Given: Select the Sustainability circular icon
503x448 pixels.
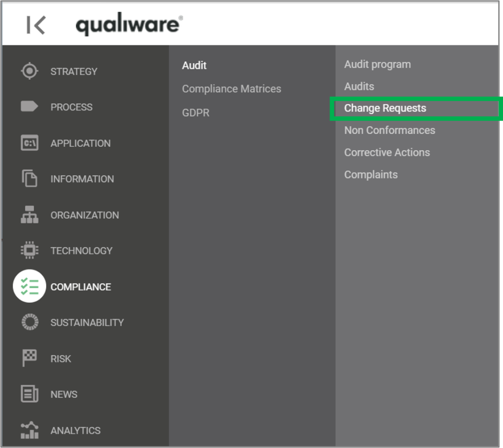Looking at the screenshot, I should [29, 322].
